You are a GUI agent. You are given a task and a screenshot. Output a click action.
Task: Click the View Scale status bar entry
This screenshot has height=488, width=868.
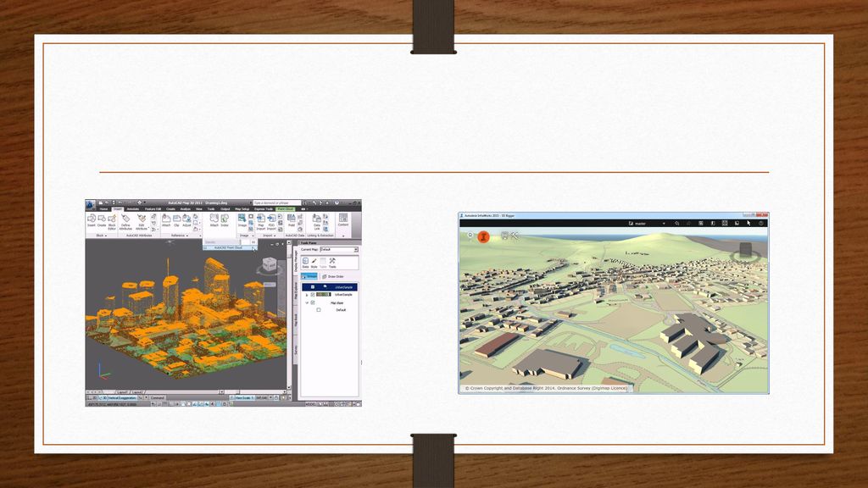pyautogui.click(x=245, y=398)
